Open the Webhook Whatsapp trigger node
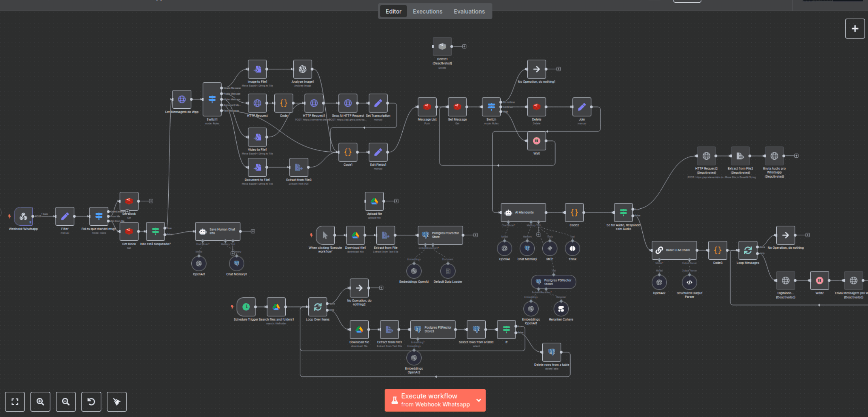This screenshot has width=868, height=417. pyautogui.click(x=23, y=216)
